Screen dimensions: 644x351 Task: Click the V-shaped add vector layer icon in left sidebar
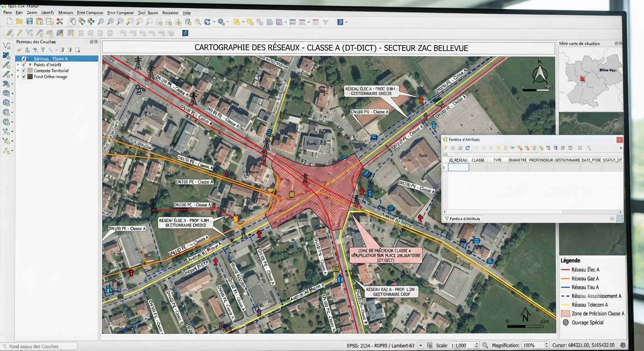(x=6, y=45)
